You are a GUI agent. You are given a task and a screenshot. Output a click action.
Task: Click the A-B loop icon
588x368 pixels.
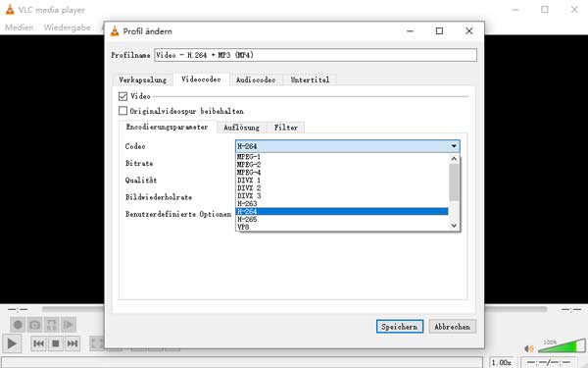coord(51,325)
